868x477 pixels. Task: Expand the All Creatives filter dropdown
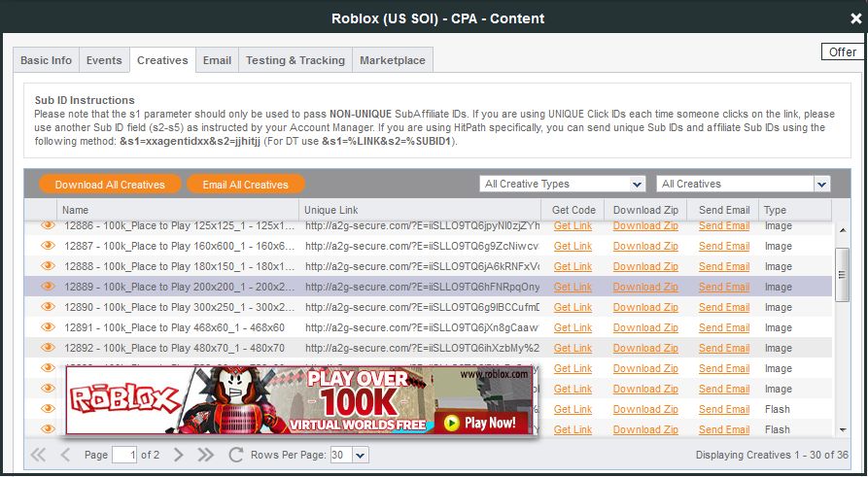coord(743,184)
